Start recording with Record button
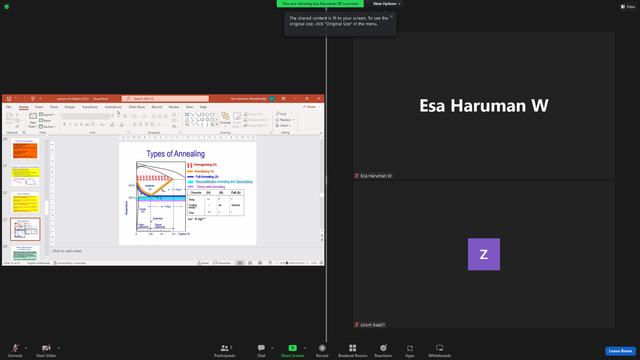The width and height of the screenshot is (640, 360). point(322,351)
